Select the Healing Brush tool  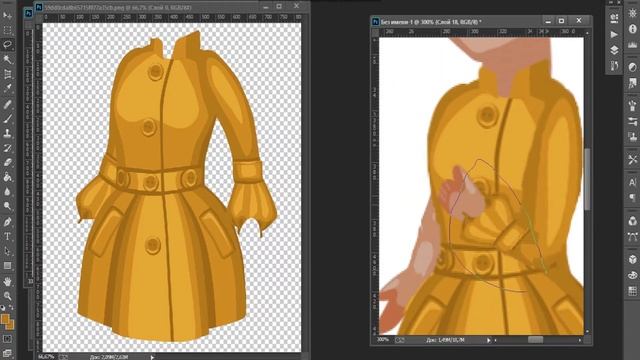pyautogui.click(x=7, y=104)
